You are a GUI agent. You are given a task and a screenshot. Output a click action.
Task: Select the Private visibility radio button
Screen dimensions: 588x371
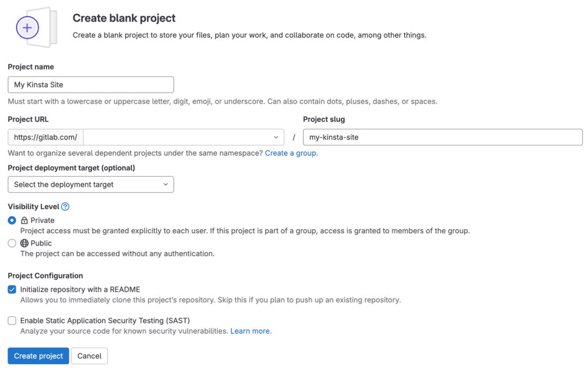pyautogui.click(x=11, y=220)
